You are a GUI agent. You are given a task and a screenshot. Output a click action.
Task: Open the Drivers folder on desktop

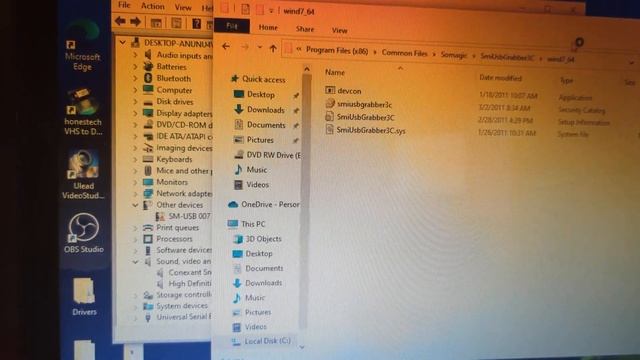tap(84, 297)
